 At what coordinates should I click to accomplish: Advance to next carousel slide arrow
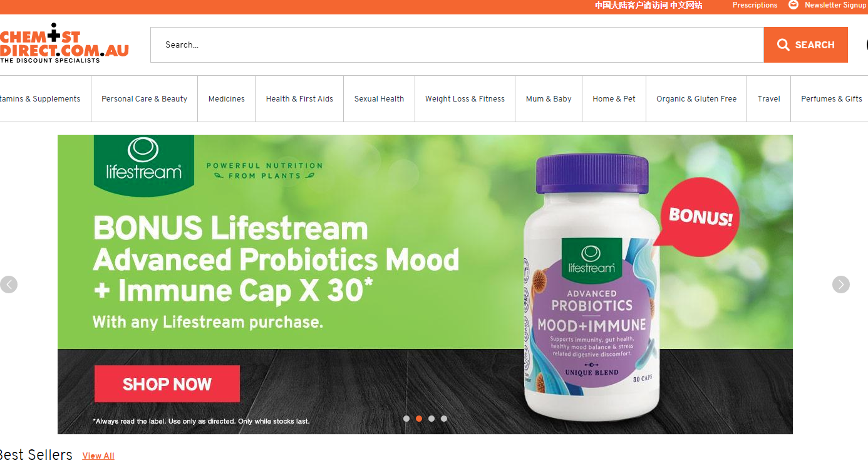click(x=841, y=284)
